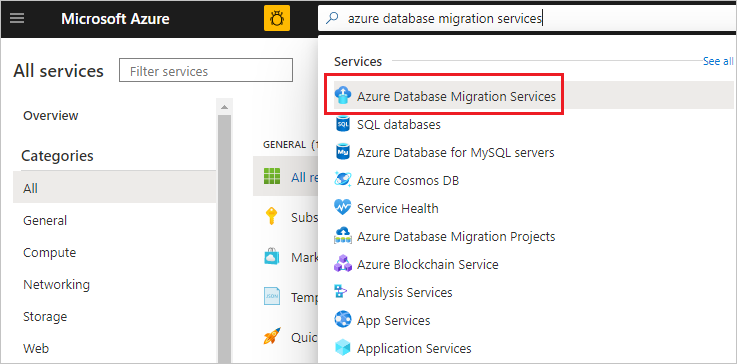Click the Service Health heart icon
Image resolution: width=737 pixels, height=364 pixels.
[x=343, y=208]
